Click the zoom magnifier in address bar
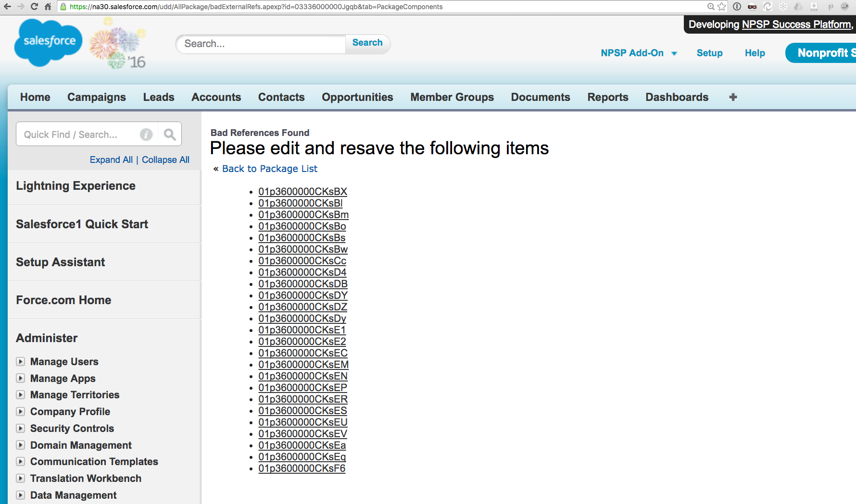Viewport: 856px width, 504px height. point(711,7)
